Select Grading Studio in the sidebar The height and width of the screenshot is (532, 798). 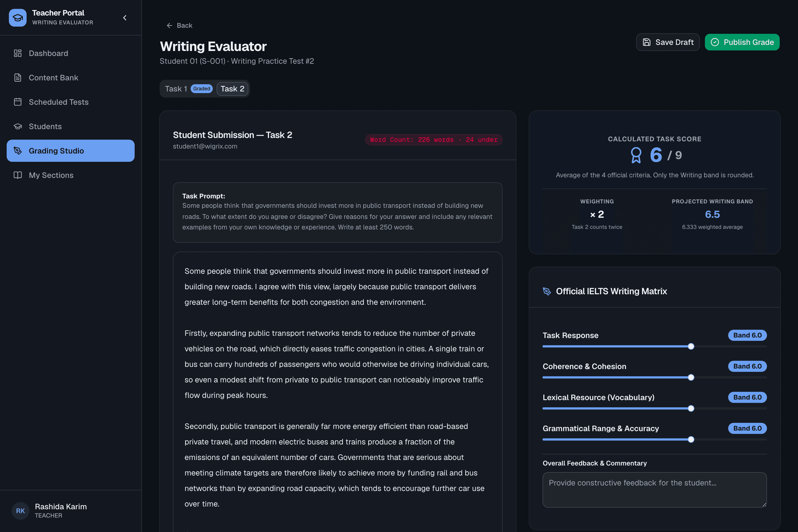point(71,151)
